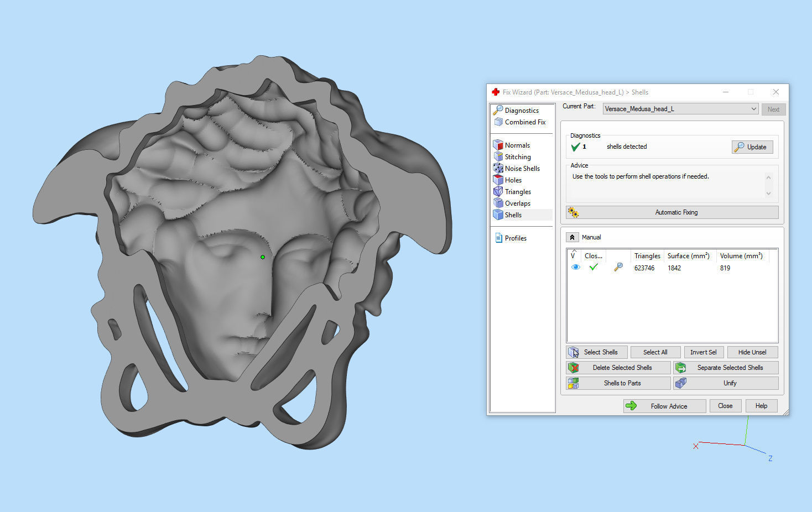
Task: Open Help for the Fix Wizard
Action: click(761, 406)
